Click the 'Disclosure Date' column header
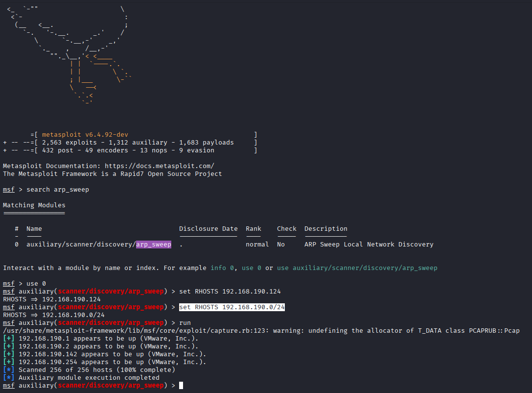Viewport: 532px width, 393px height. click(208, 229)
